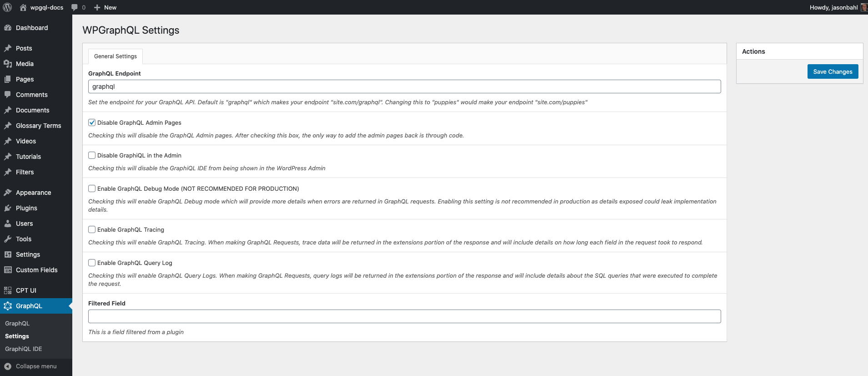Viewport: 868px width, 376px height.
Task: Click the Collapse menu label
Action: pos(36,366)
